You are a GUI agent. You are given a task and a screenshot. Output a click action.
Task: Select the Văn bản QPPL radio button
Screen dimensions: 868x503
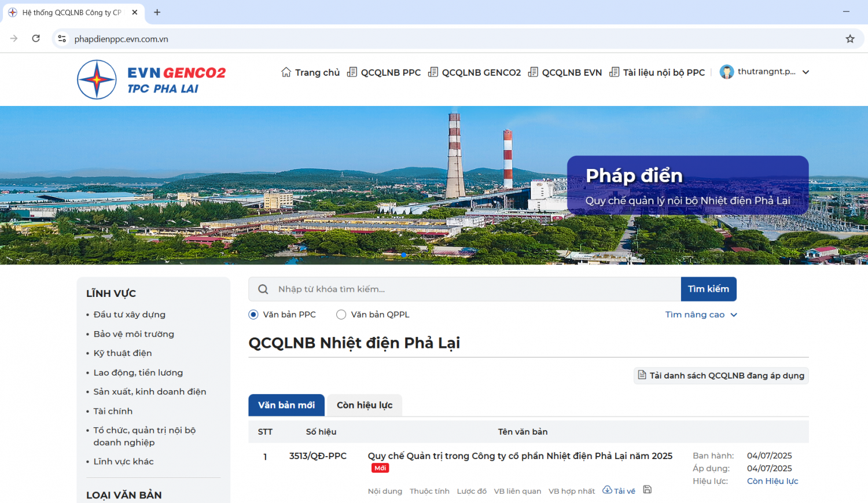341,314
